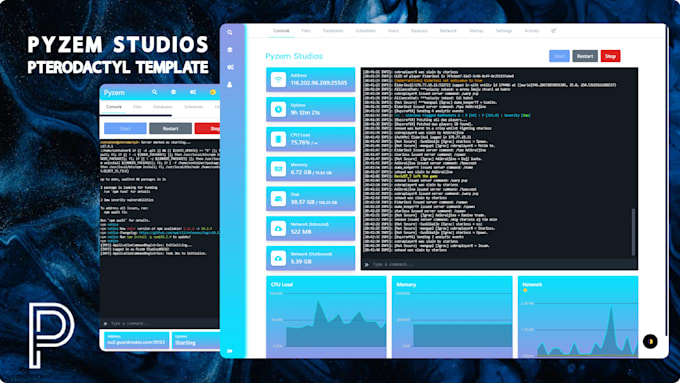The image size is (680, 383).
Task: Click the logout icon at the sidebar bottom
Action: [x=230, y=351]
